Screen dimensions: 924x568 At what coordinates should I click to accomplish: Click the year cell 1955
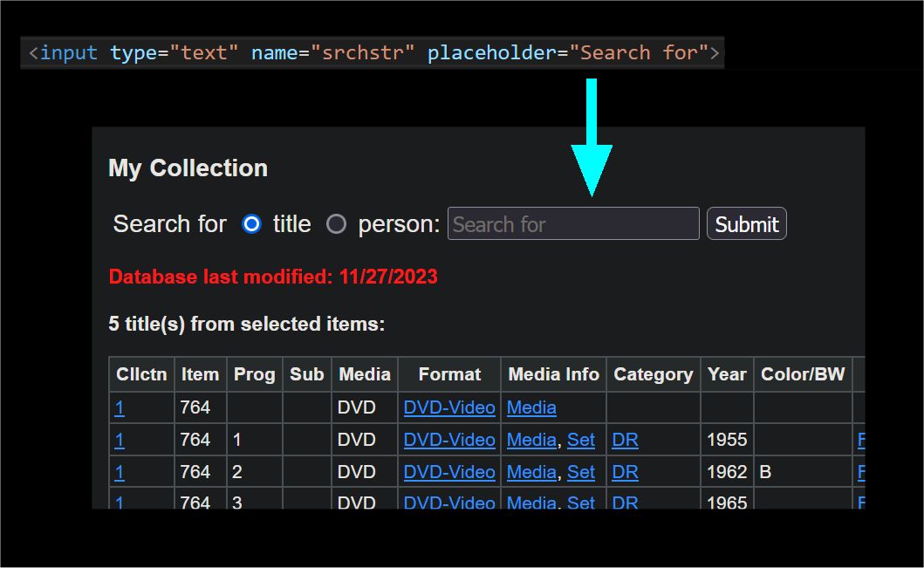[x=727, y=440]
